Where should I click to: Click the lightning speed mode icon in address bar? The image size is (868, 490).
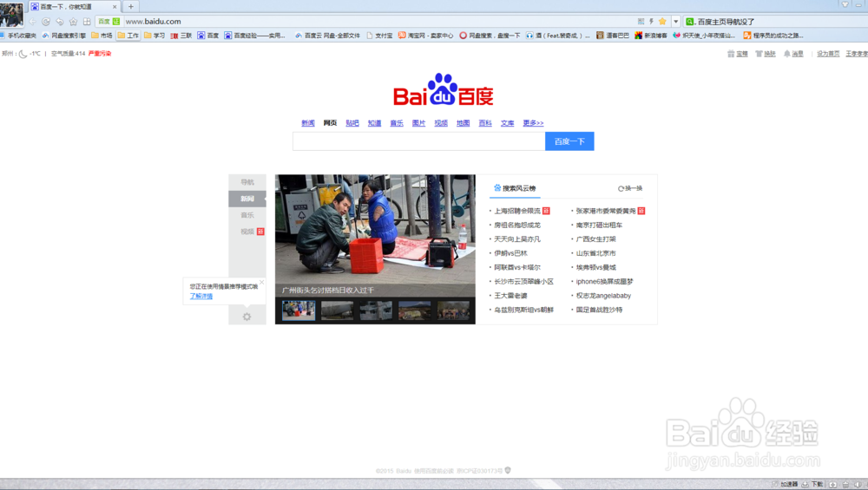coord(652,22)
